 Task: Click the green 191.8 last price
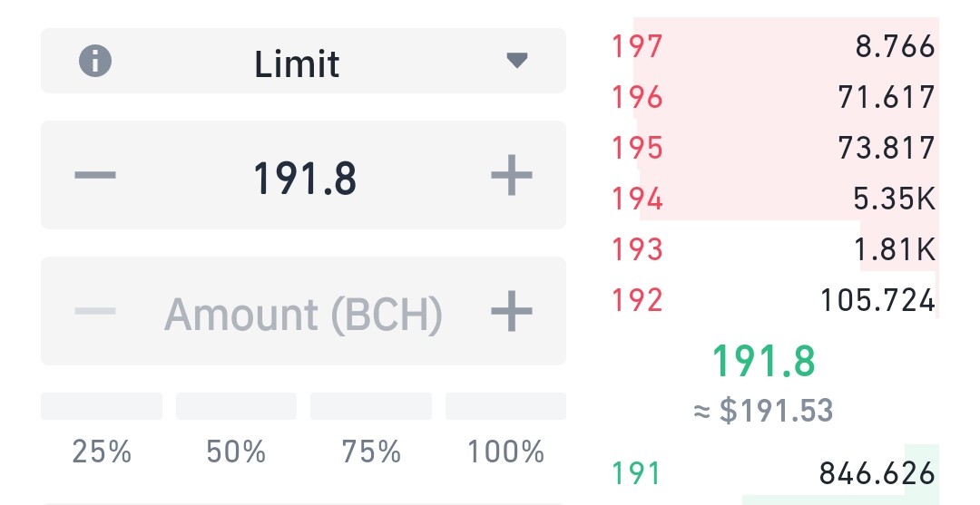[x=764, y=361]
